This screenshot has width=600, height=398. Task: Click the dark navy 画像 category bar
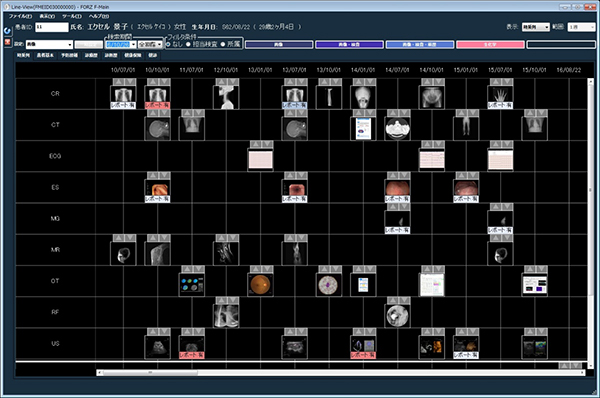[279, 45]
